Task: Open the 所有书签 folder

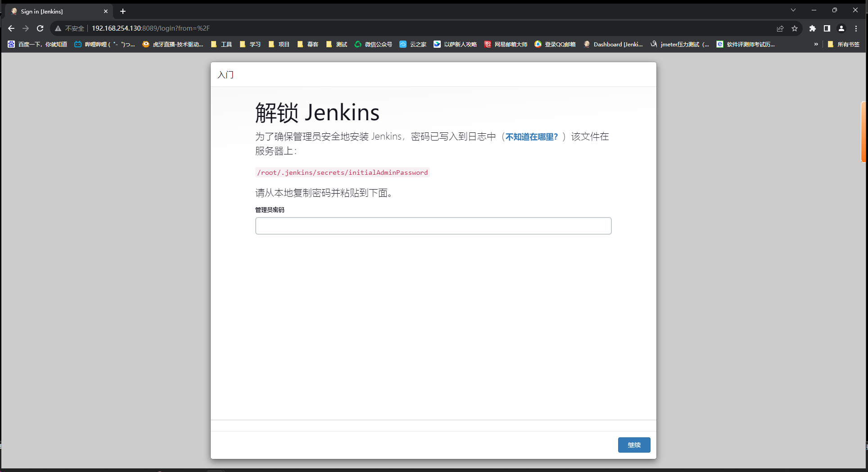Action: (x=844, y=44)
